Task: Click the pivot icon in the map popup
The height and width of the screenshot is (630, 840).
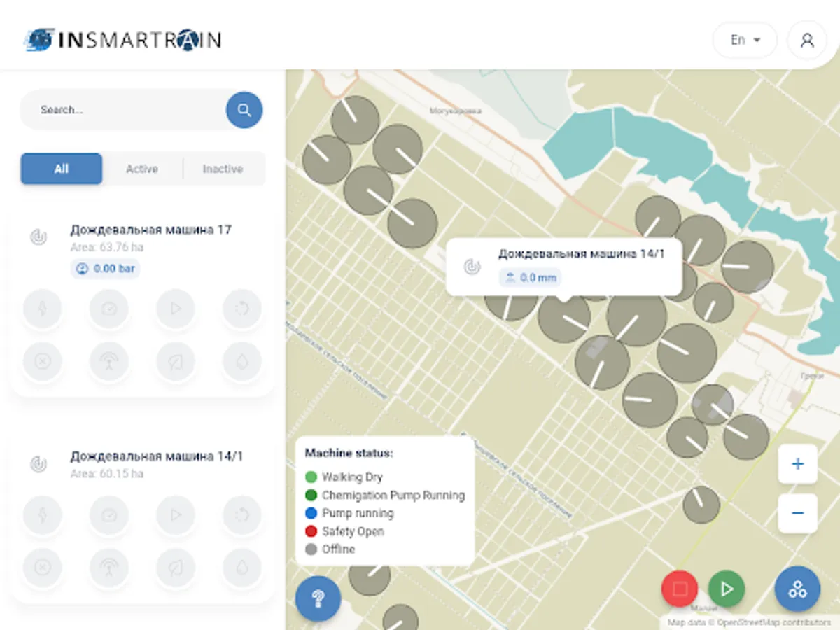Action: [x=472, y=266]
